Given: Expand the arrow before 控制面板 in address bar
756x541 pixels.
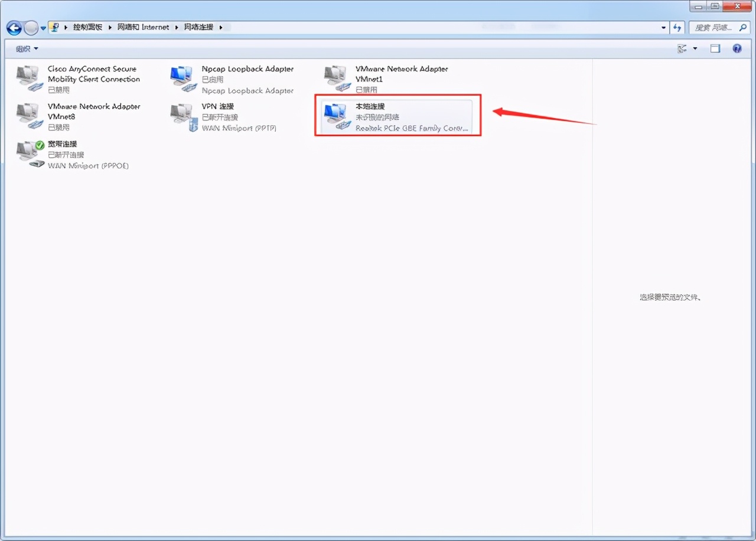Looking at the screenshot, I should click(66, 27).
